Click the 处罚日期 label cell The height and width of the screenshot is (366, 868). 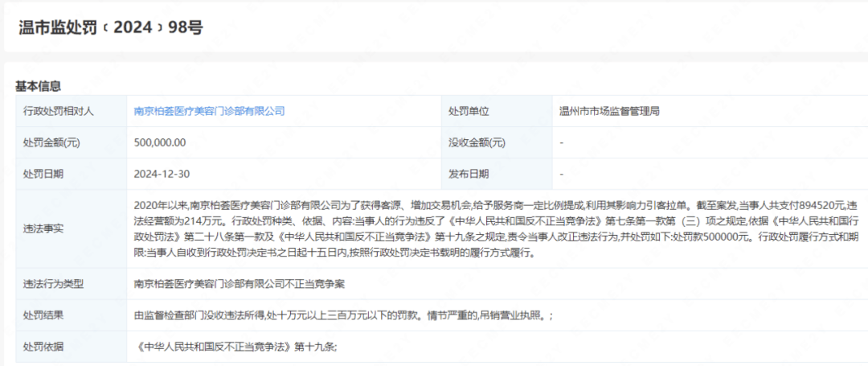pyautogui.click(x=72, y=174)
